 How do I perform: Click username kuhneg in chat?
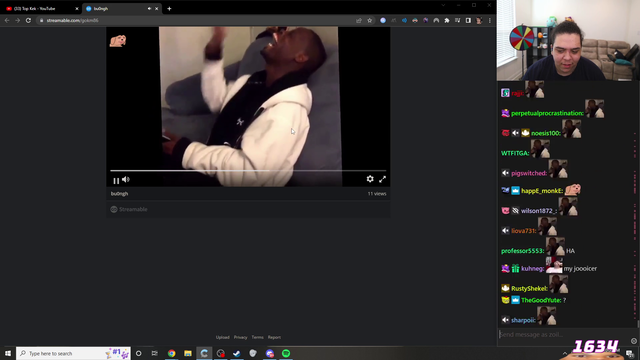pos(533,268)
